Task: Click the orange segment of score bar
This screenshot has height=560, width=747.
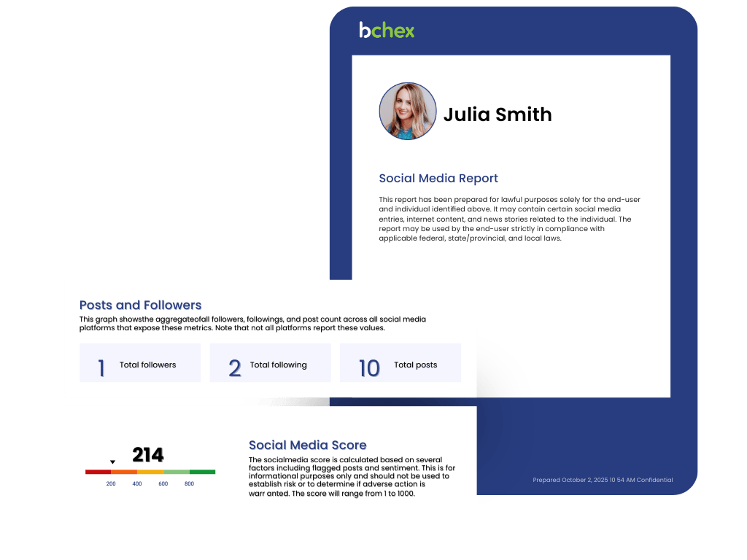Action: click(124, 472)
